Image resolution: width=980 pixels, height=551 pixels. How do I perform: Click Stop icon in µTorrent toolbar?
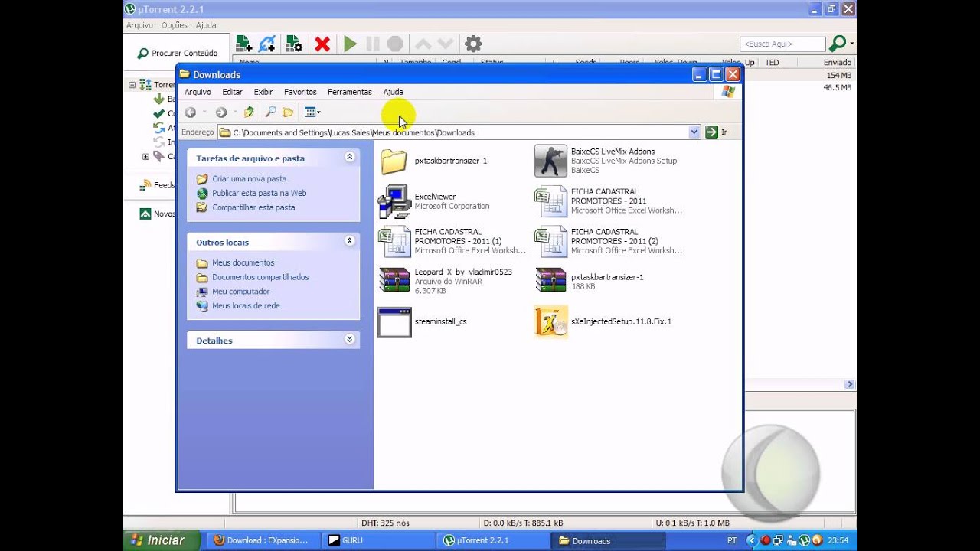pos(395,44)
